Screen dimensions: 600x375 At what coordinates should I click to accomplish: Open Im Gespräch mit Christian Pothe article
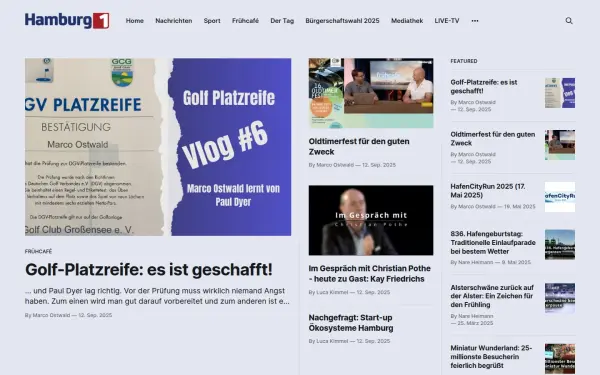[x=370, y=274]
